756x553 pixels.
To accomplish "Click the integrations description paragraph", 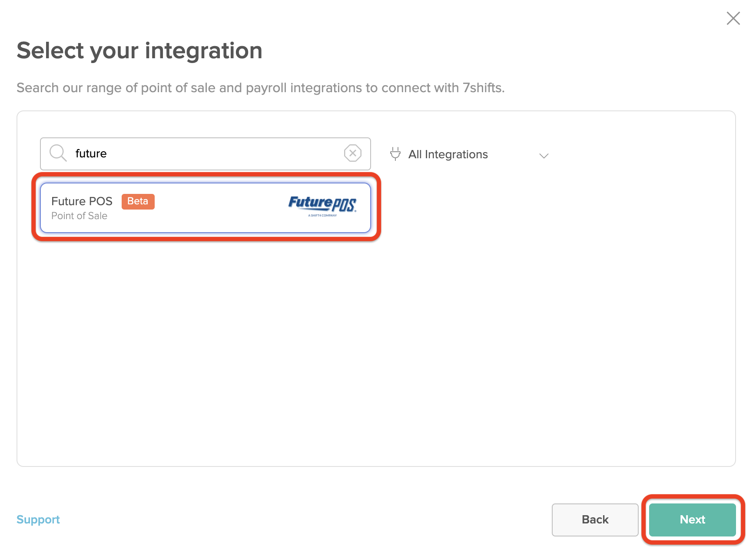I will (x=260, y=88).
